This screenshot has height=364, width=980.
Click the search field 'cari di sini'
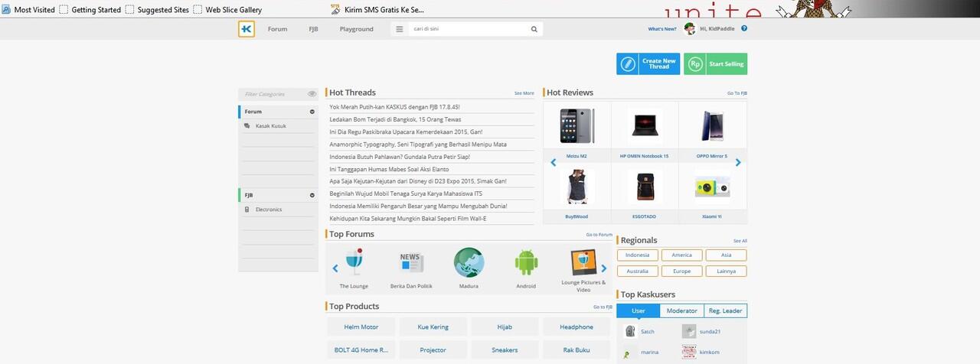(x=469, y=29)
